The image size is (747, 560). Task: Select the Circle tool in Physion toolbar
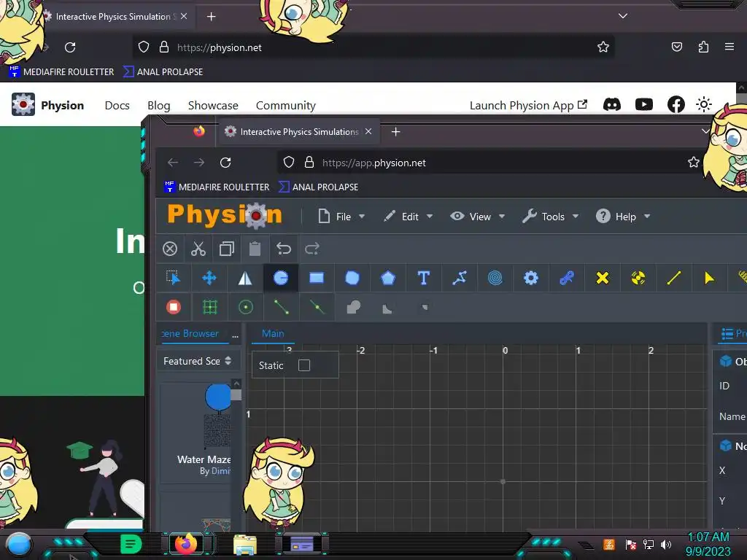[281, 278]
